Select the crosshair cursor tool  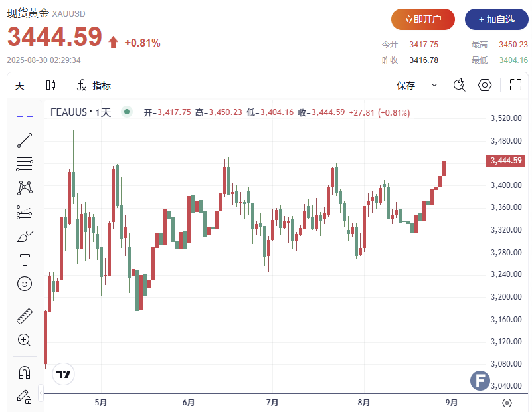coord(24,117)
